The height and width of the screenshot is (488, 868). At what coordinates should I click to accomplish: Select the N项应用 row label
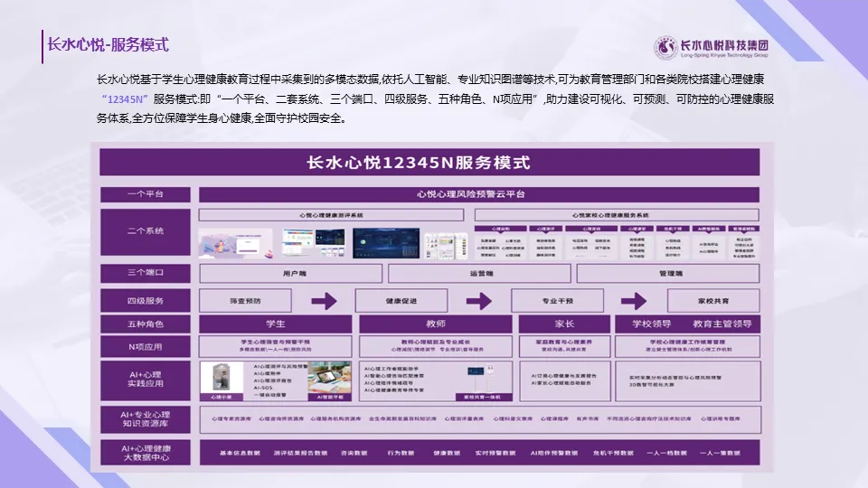point(146,347)
